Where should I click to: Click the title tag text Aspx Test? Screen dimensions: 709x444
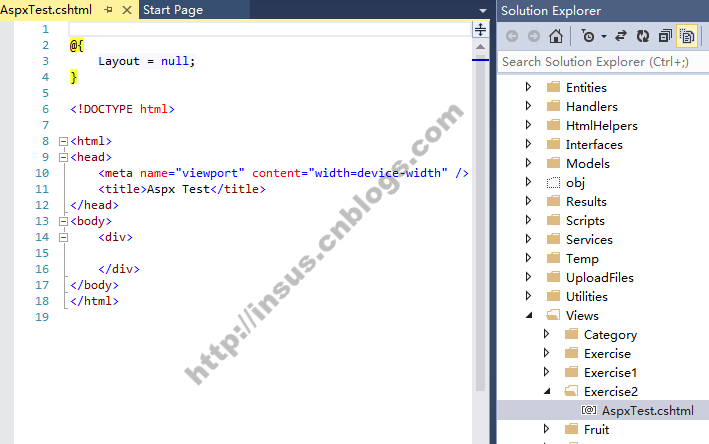click(x=179, y=189)
